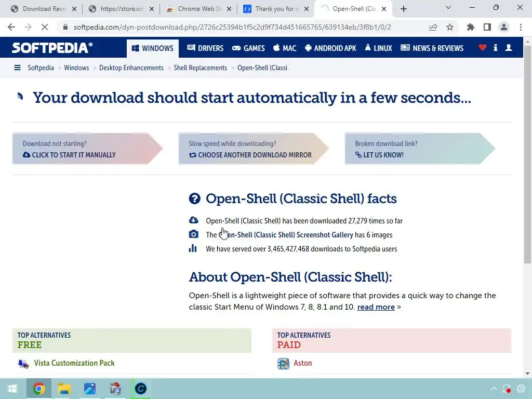Go to Windows breadcrumb link
The width and height of the screenshot is (532, 399).
[x=76, y=68]
